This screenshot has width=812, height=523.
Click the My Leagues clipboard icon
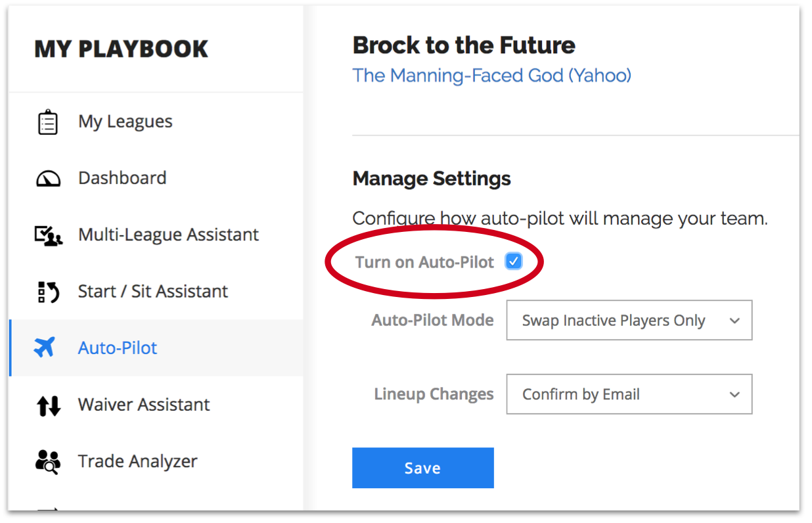point(48,122)
